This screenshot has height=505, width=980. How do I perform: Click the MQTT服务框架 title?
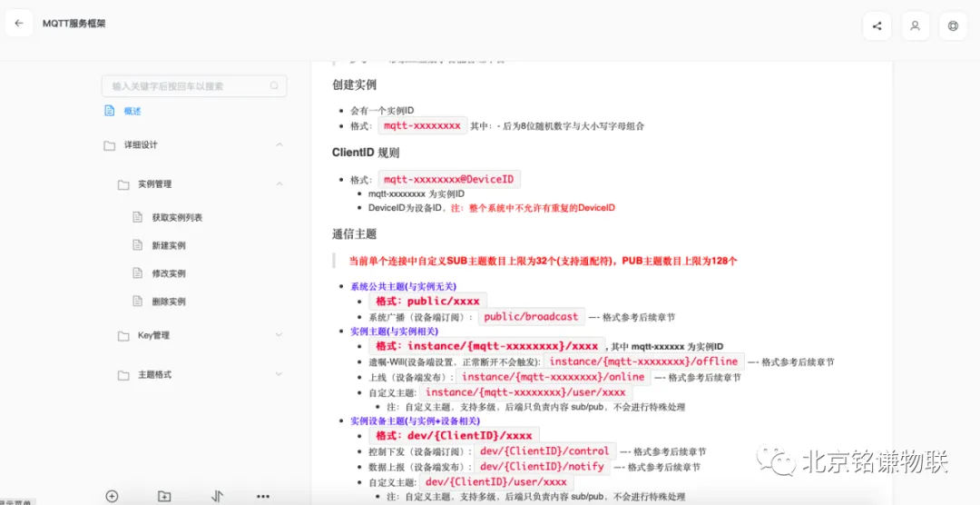click(74, 24)
